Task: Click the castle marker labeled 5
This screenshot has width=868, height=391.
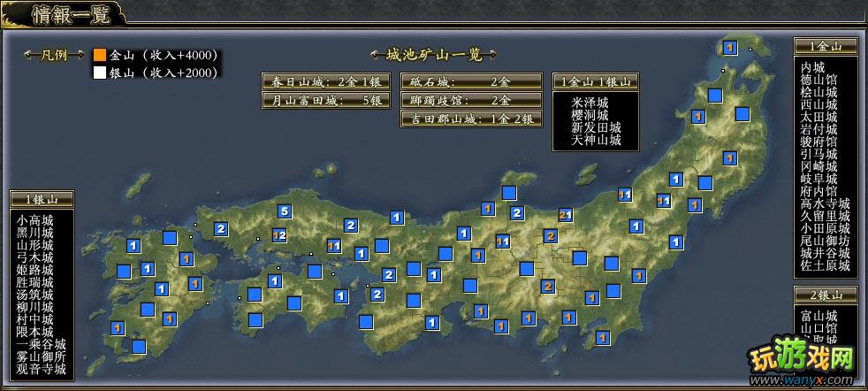Action: 284,211
